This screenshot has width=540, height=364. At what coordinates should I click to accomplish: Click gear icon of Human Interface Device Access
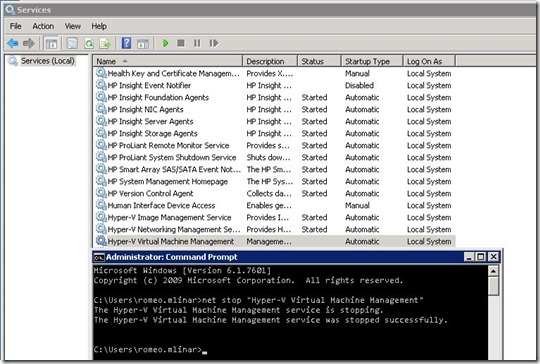tap(101, 205)
